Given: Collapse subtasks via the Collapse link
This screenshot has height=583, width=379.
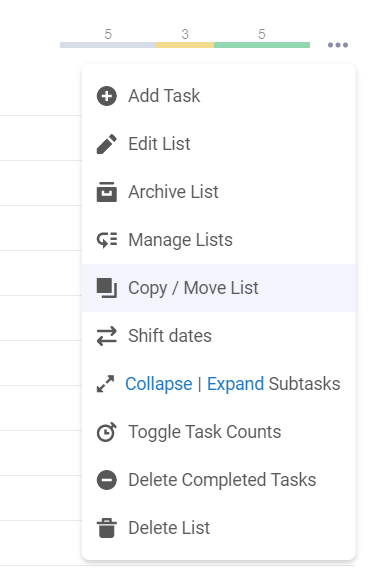Looking at the screenshot, I should click(158, 384).
